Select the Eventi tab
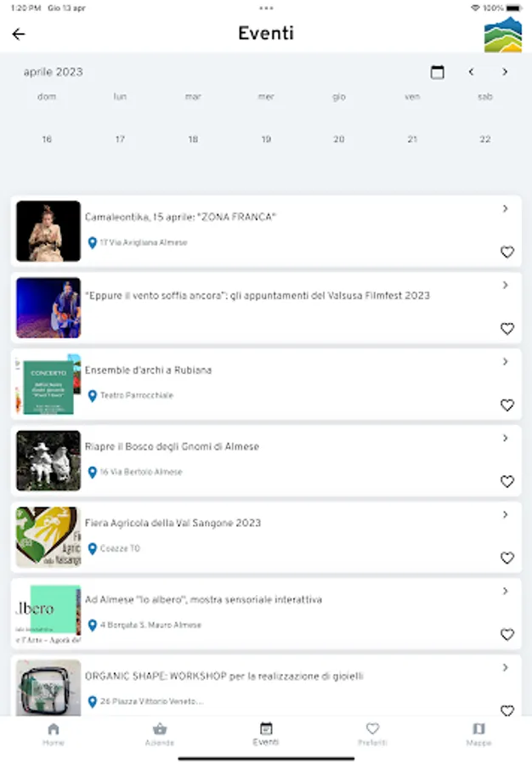532x765 pixels. click(x=266, y=734)
